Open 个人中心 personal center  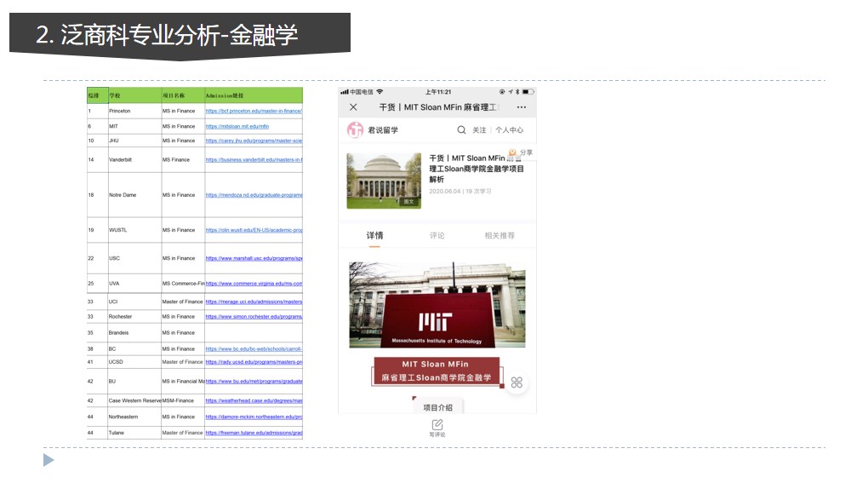pyautogui.click(x=509, y=129)
